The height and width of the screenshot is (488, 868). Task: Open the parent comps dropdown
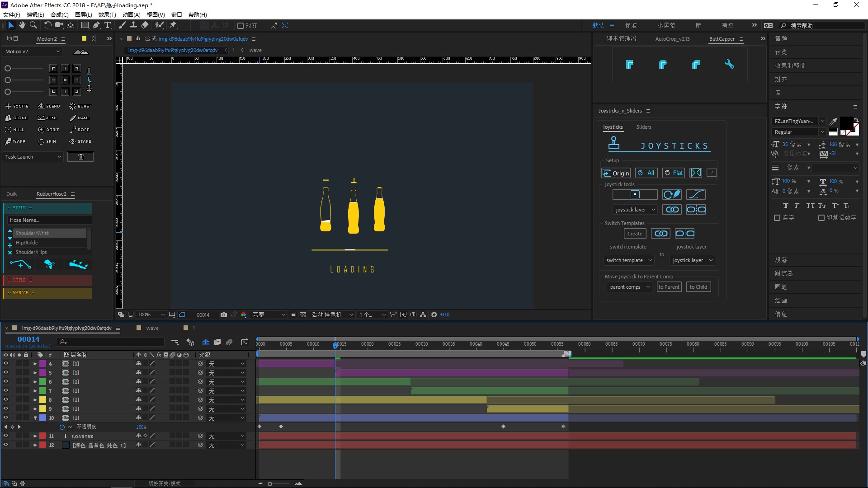629,287
